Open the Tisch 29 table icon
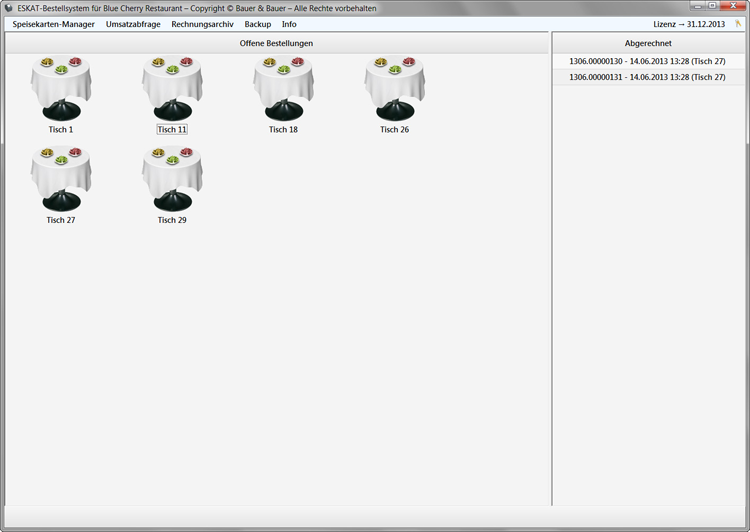The height and width of the screenshot is (532, 750). 172,179
